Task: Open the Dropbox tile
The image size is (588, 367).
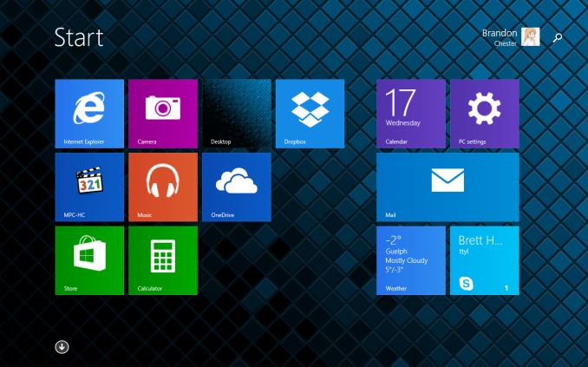Action: click(310, 114)
